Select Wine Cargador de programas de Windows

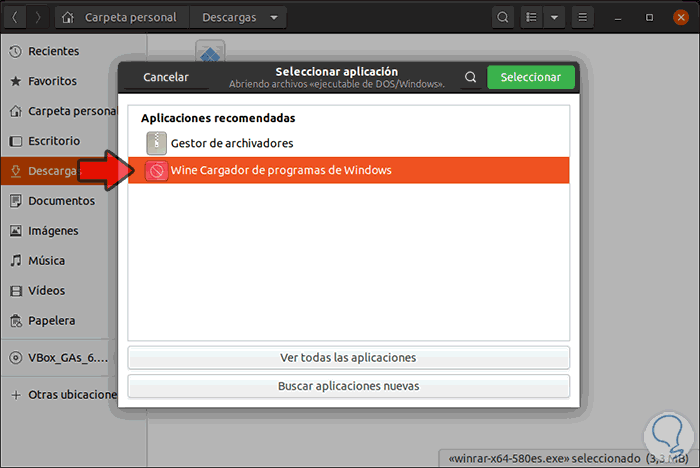click(x=348, y=170)
